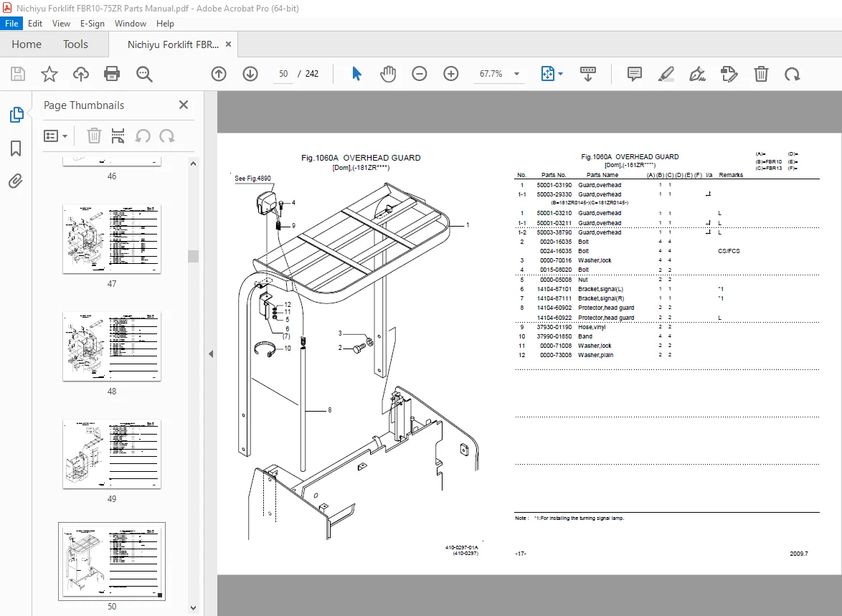Click the cloud upload icon
The width and height of the screenshot is (842, 616).
[x=80, y=74]
